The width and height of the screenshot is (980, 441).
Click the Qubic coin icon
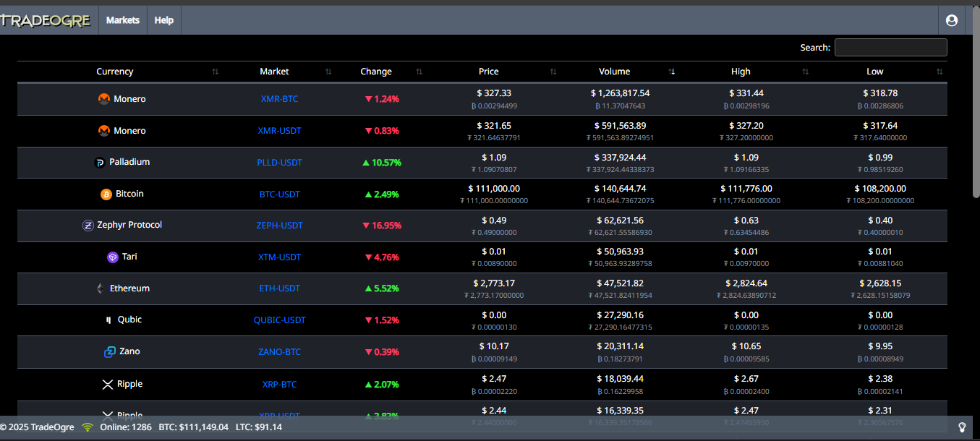[x=108, y=320]
